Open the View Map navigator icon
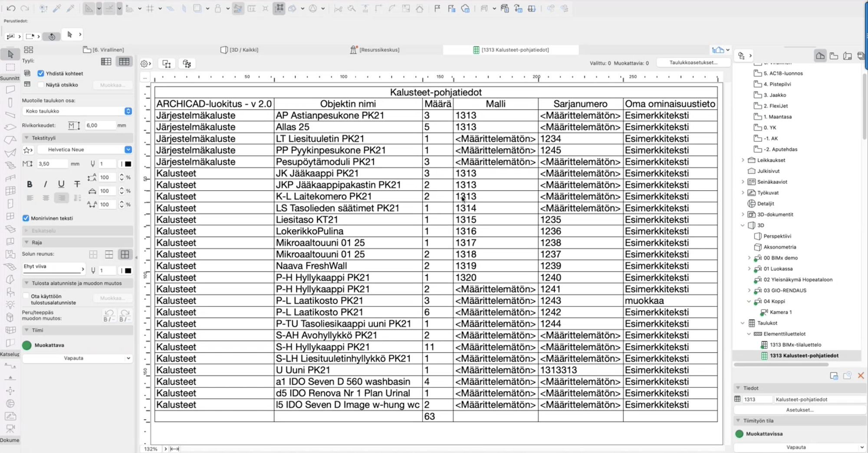The image size is (868, 453). click(834, 56)
